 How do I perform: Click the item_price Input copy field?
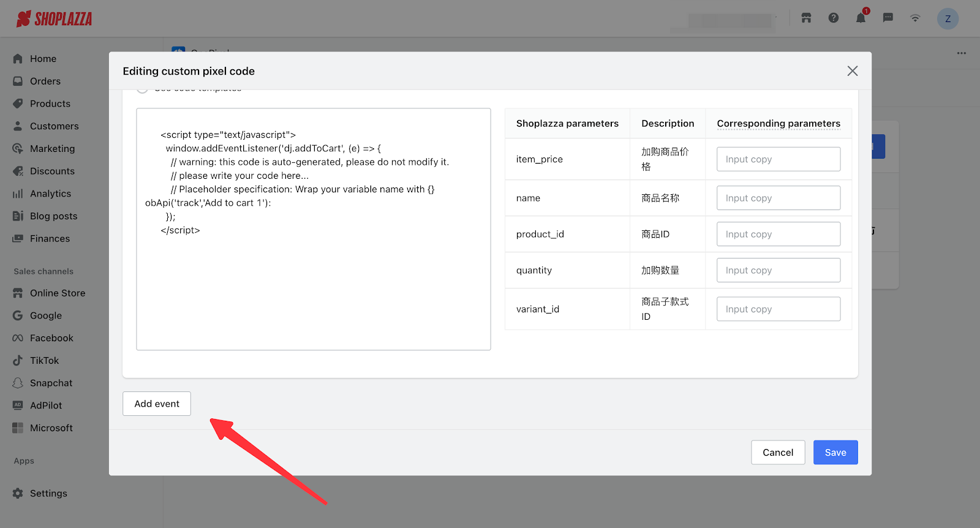click(x=778, y=159)
